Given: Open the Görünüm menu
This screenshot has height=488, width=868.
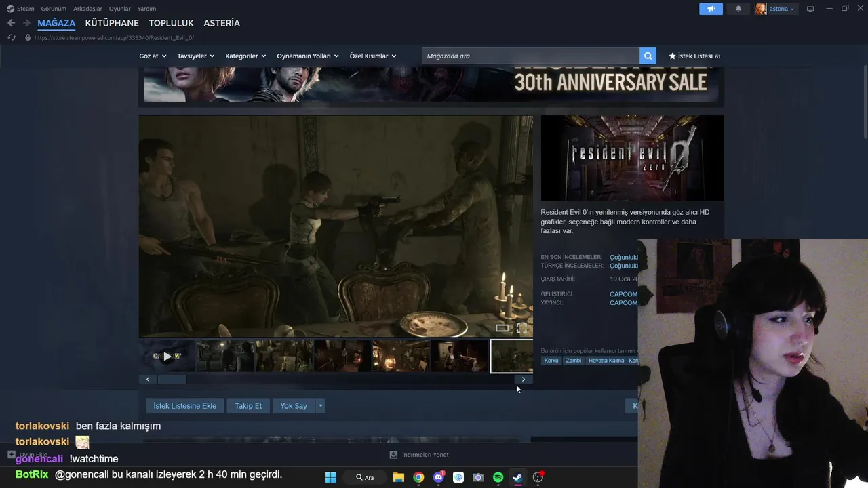Looking at the screenshot, I should (x=54, y=9).
